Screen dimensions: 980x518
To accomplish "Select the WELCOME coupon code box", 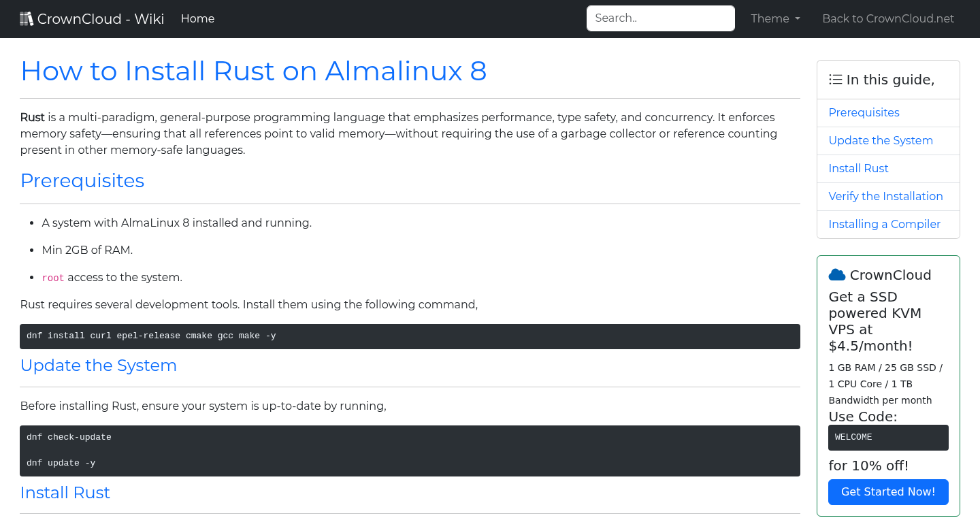I will (x=888, y=437).
